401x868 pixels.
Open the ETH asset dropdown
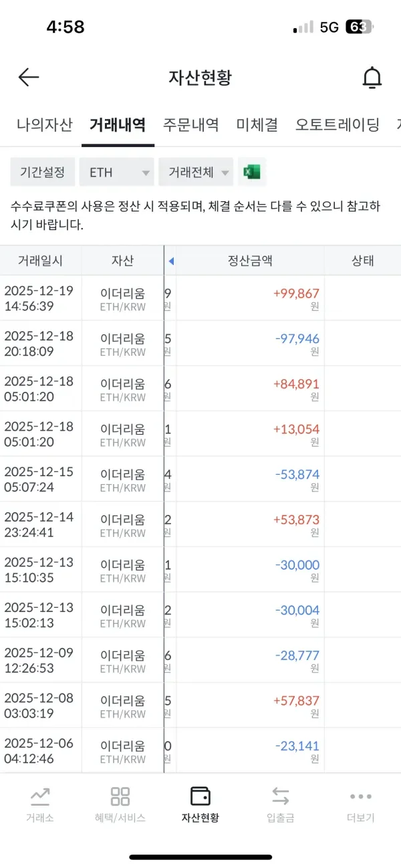(116, 172)
